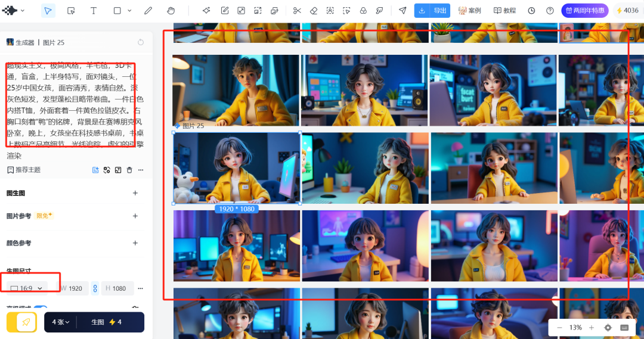Click the download arrow button
The image size is (644, 339).
(422, 11)
